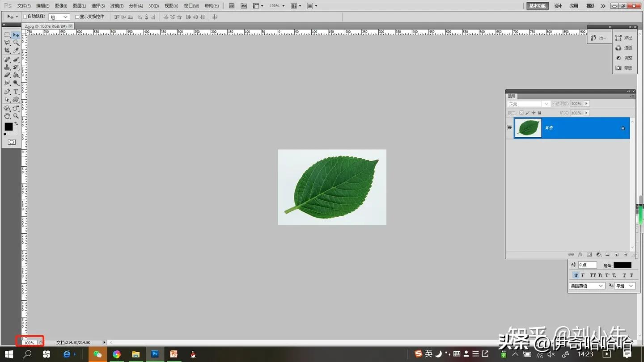Image resolution: width=644 pixels, height=362 pixels.
Task: Open the 美国英语 language dropdown
Action: pos(586,285)
